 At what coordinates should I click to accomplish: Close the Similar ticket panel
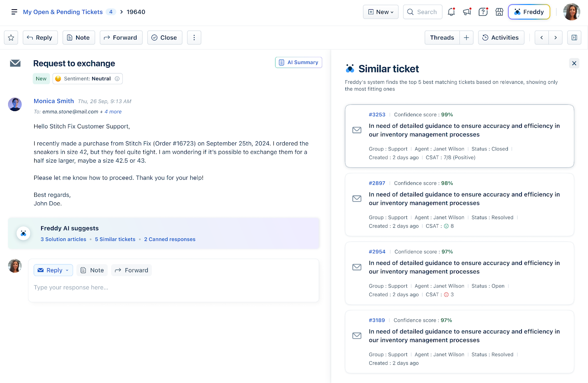pyautogui.click(x=574, y=63)
